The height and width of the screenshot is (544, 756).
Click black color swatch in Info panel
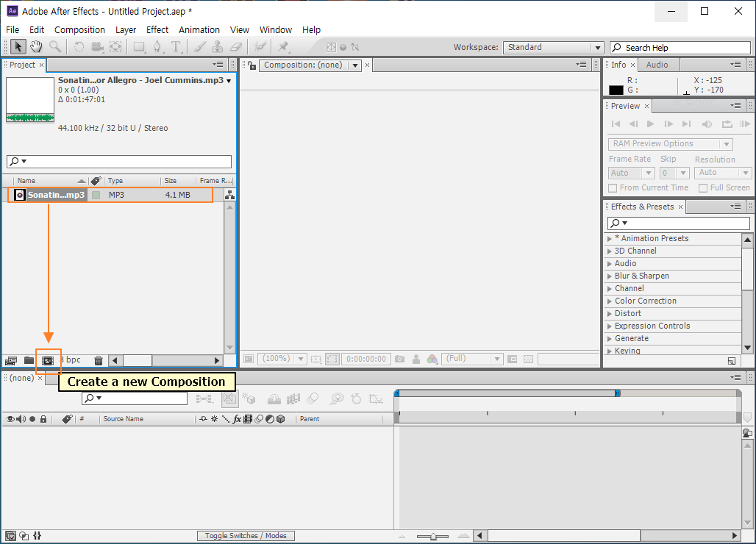[616, 90]
